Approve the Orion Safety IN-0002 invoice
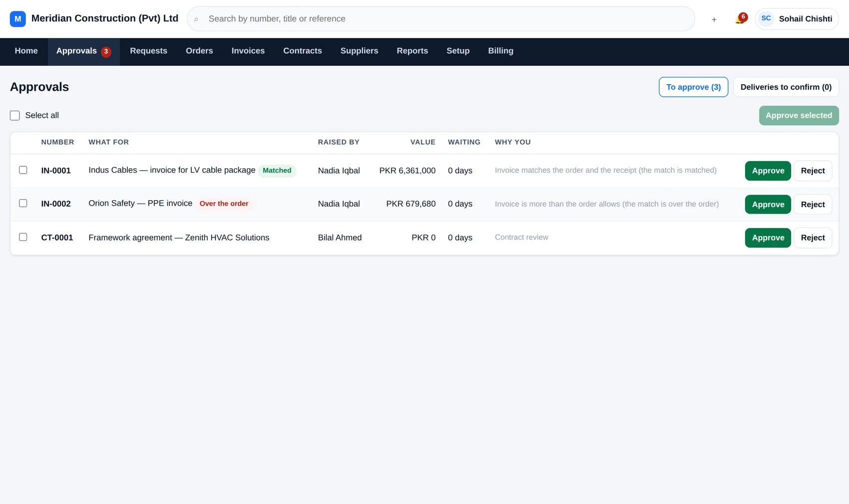Screen dimensions: 849x504 click(768, 205)
